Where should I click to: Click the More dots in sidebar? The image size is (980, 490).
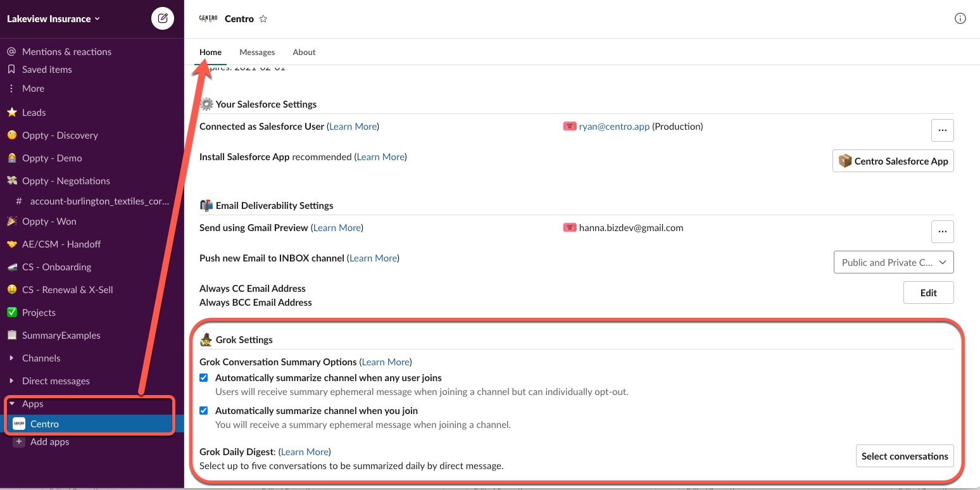tap(11, 89)
